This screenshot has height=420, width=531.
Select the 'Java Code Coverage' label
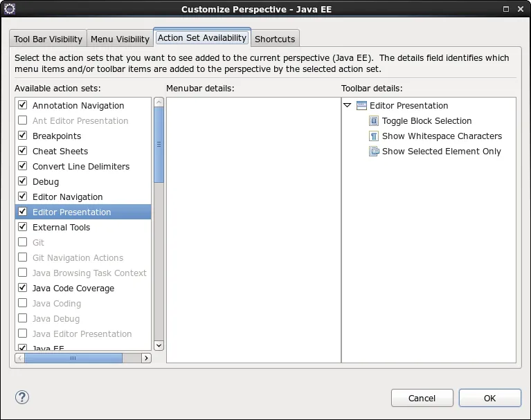73,289
